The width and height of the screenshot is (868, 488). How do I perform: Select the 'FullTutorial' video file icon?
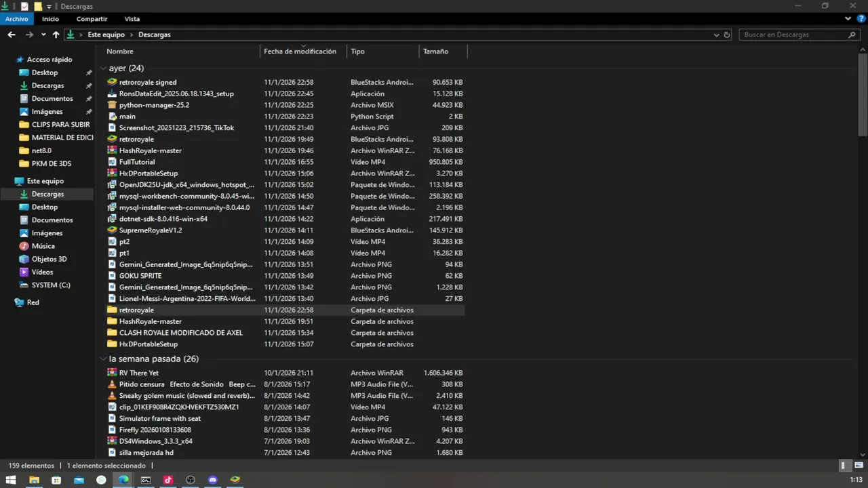click(113, 162)
